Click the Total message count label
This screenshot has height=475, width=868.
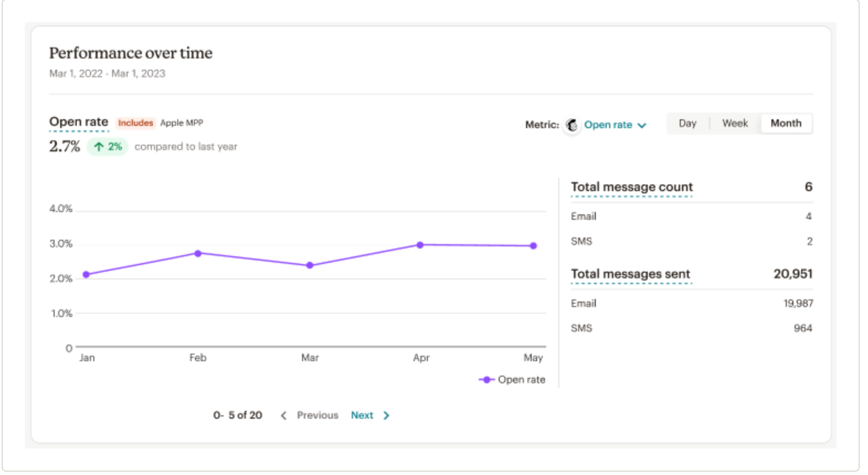pos(632,187)
